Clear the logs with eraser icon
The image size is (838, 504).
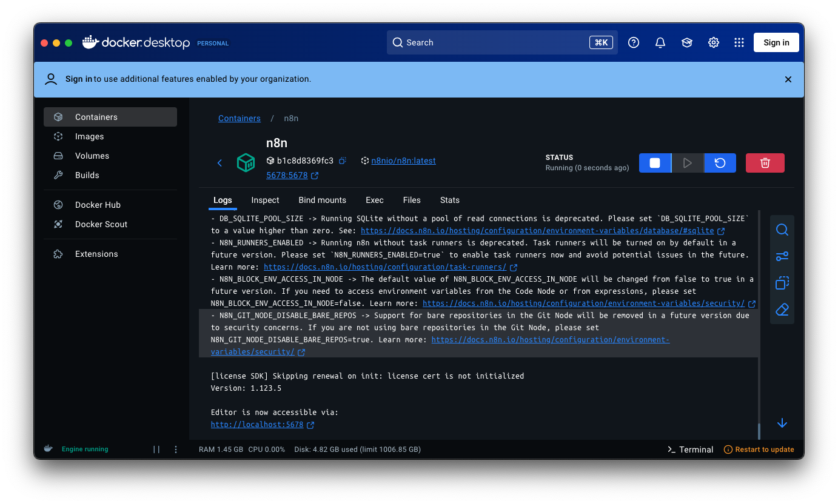[x=782, y=310]
